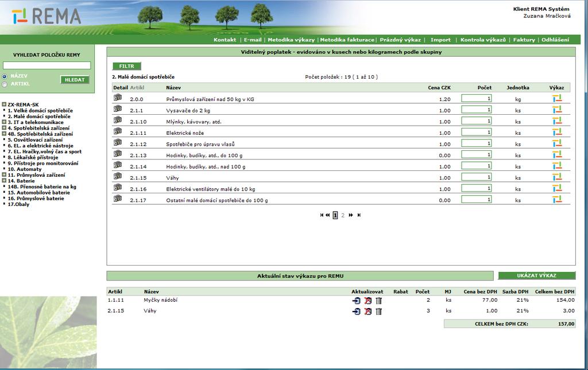Expand the 14. Baterie node

(4, 181)
